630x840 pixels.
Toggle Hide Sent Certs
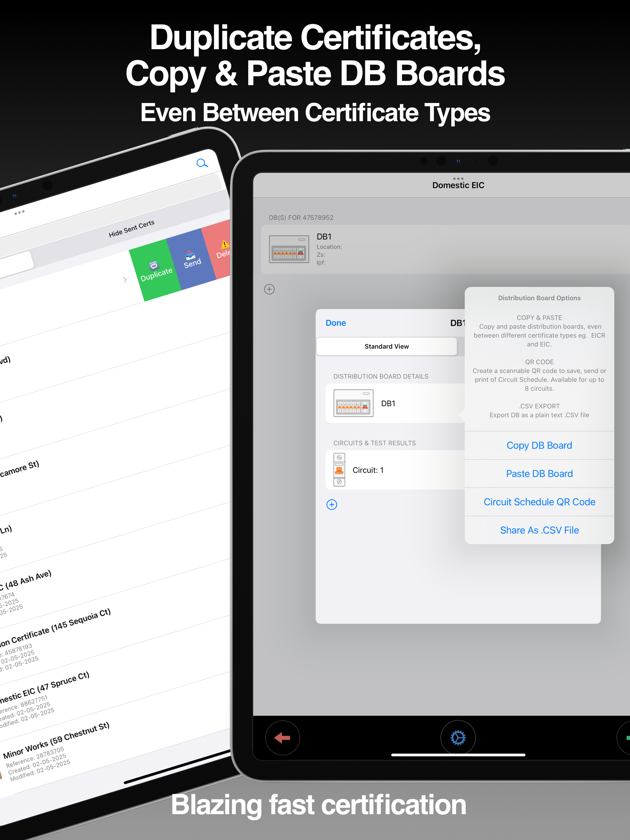point(131,229)
